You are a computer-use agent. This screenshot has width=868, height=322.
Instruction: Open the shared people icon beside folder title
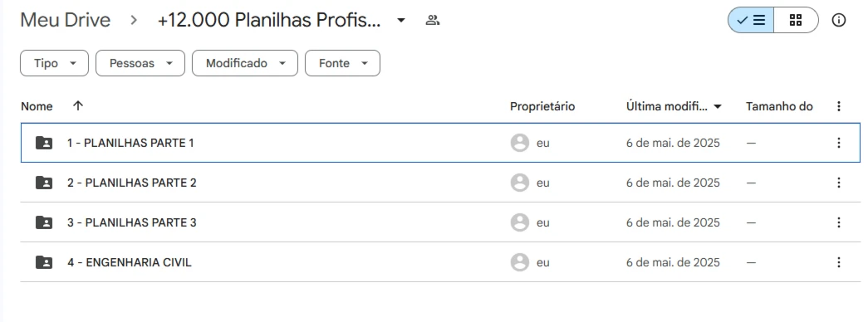(433, 21)
